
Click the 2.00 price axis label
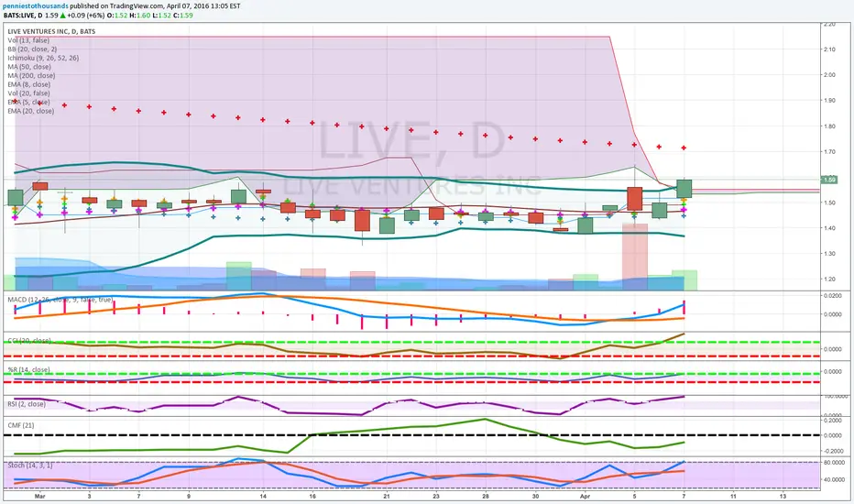tap(829, 75)
